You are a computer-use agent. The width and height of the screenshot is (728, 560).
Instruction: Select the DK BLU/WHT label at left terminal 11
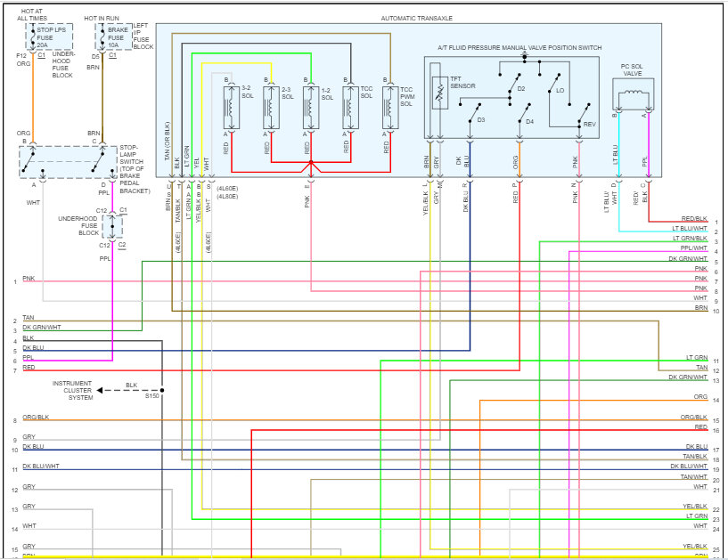click(x=41, y=467)
